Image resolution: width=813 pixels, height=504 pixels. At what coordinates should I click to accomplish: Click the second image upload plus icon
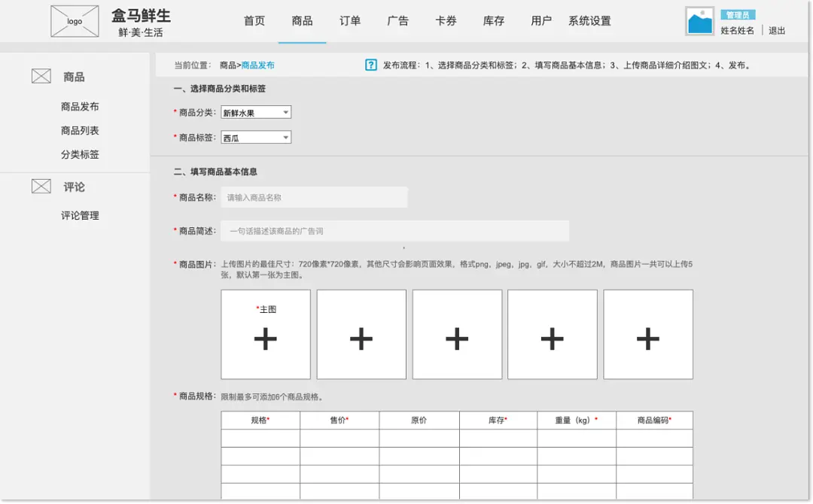tap(361, 339)
